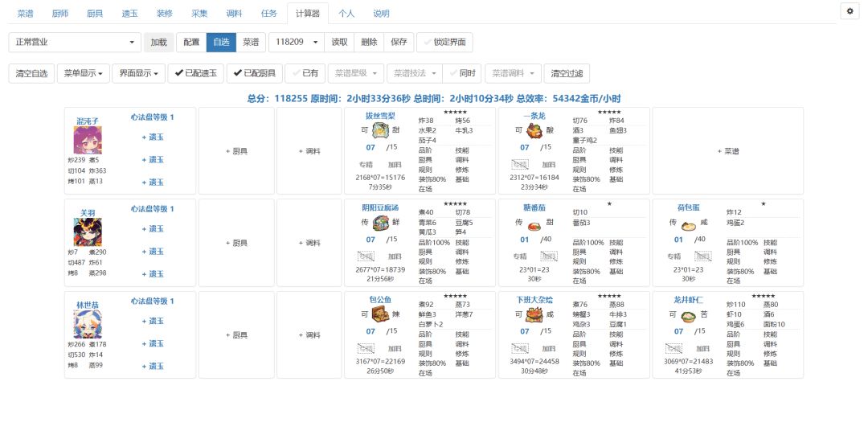Click the 一条龙 dish icon
Viewport: 868px width, 447px height.
[534, 131]
